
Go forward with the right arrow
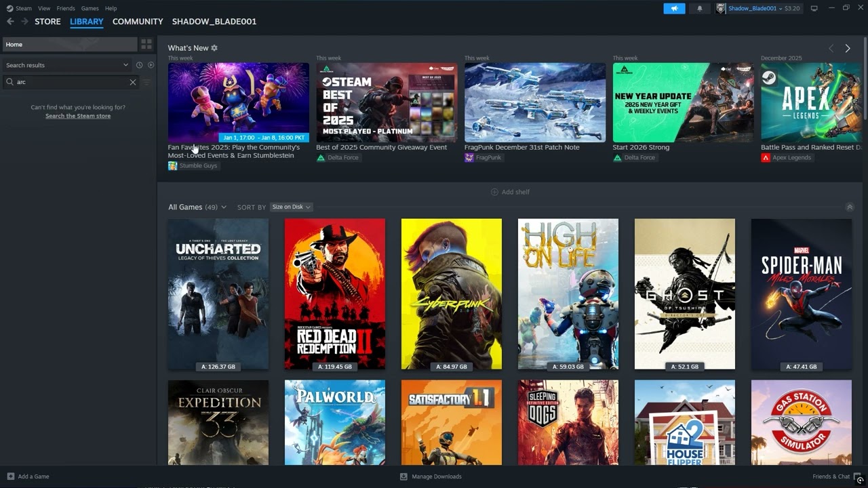tap(24, 22)
